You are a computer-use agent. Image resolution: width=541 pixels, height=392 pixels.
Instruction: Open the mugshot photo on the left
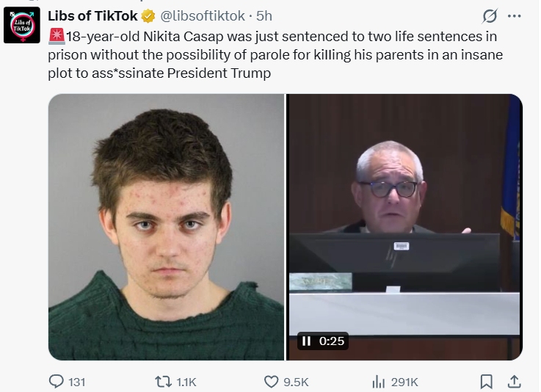(x=166, y=227)
